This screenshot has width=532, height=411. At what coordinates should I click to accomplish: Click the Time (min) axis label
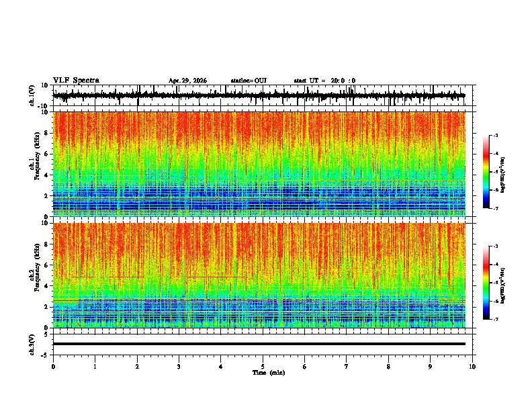coord(269,373)
